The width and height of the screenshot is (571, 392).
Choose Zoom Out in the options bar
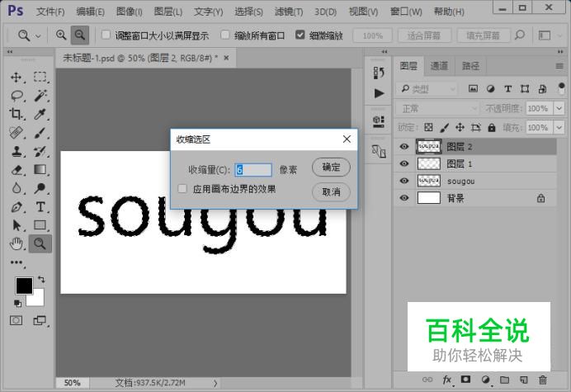click(80, 35)
